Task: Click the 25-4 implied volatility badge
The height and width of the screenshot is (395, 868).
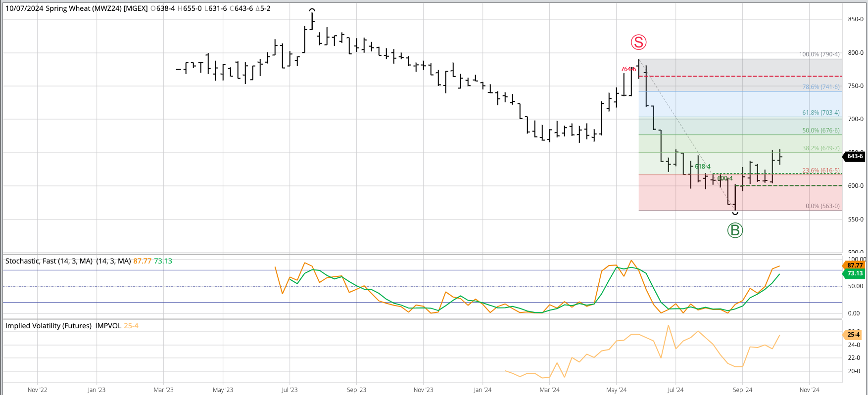Action: (853, 335)
